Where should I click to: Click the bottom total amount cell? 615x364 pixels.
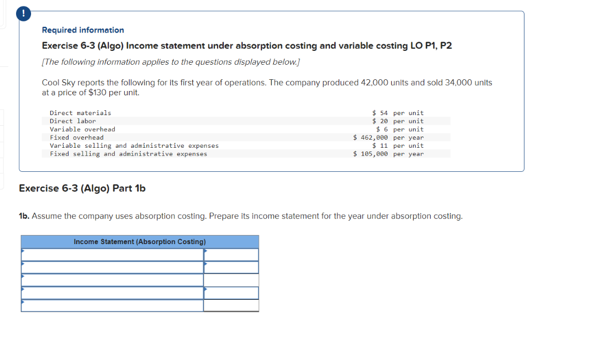click(x=231, y=306)
